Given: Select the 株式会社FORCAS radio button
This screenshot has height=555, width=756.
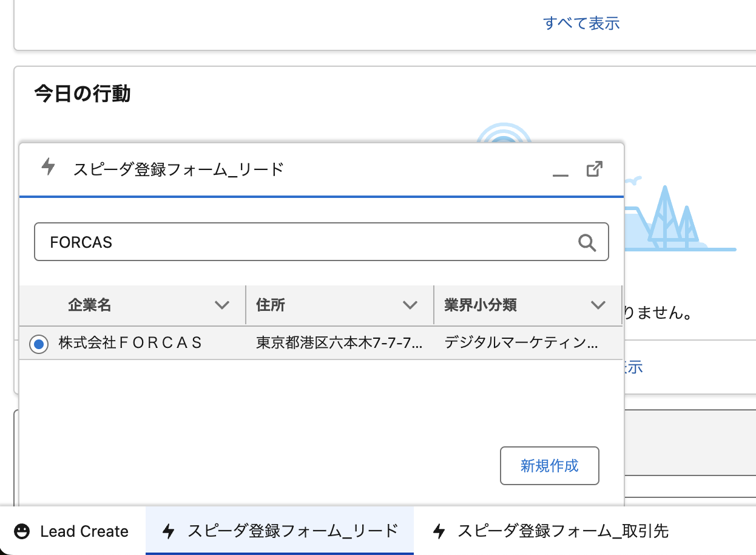Looking at the screenshot, I should pos(39,344).
